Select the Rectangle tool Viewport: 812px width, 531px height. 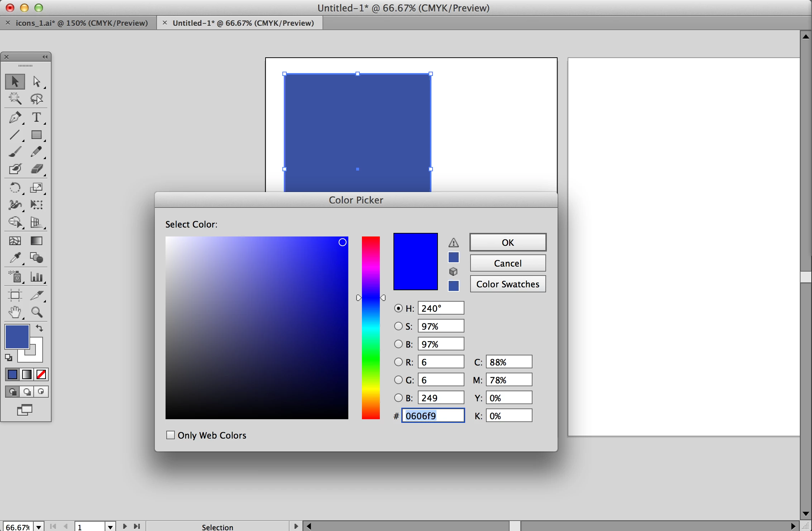(36, 135)
